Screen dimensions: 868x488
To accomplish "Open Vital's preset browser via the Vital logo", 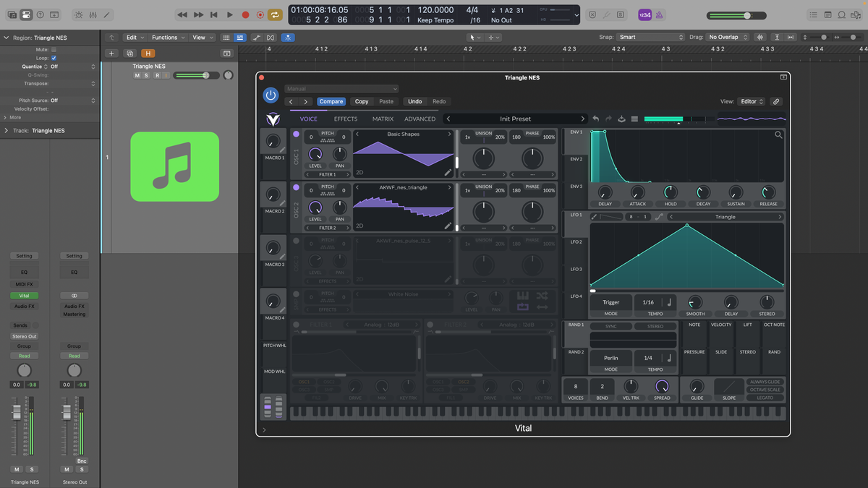I will [x=273, y=118].
